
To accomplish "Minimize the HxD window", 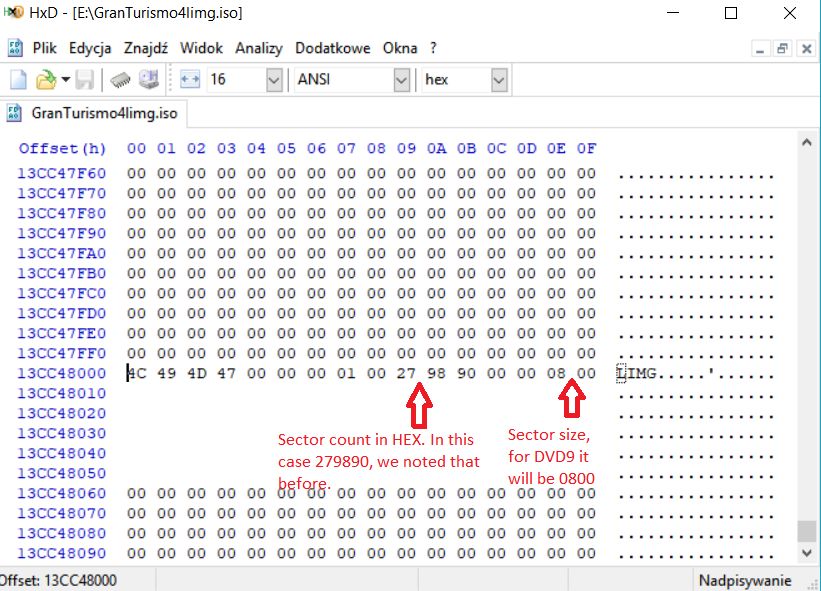I will point(673,13).
